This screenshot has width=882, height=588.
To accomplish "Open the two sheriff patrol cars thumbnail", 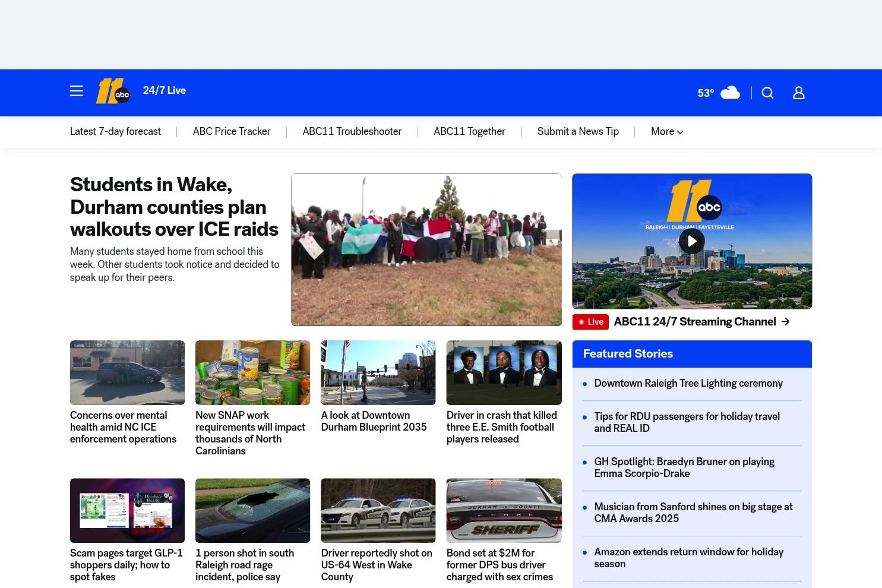I will [x=378, y=511].
